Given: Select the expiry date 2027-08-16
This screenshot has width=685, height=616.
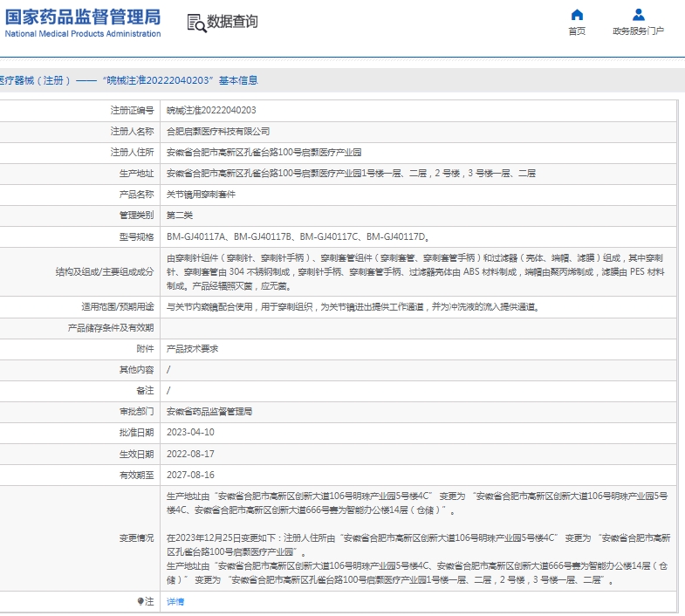Looking at the screenshot, I should pyautogui.click(x=190, y=475).
